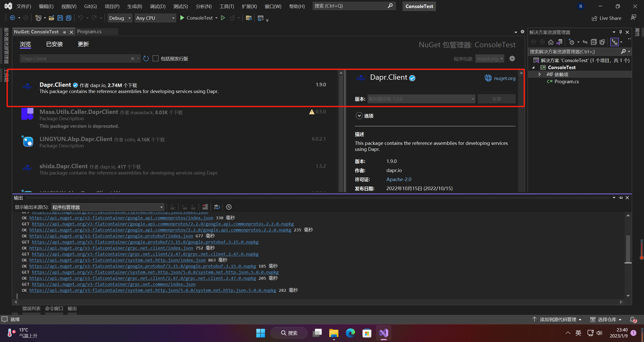This screenshot has height=342, width=644.
Task: Open the error list tab
Action: 31,309
